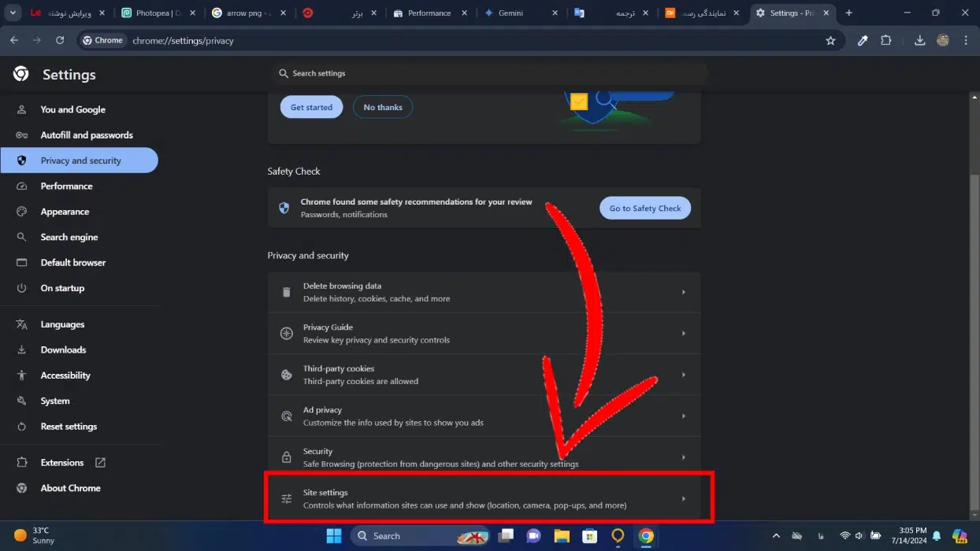Bookmark this page with the star icon
The height and width of the screenshot is (551, 980).
coord(830,40)
